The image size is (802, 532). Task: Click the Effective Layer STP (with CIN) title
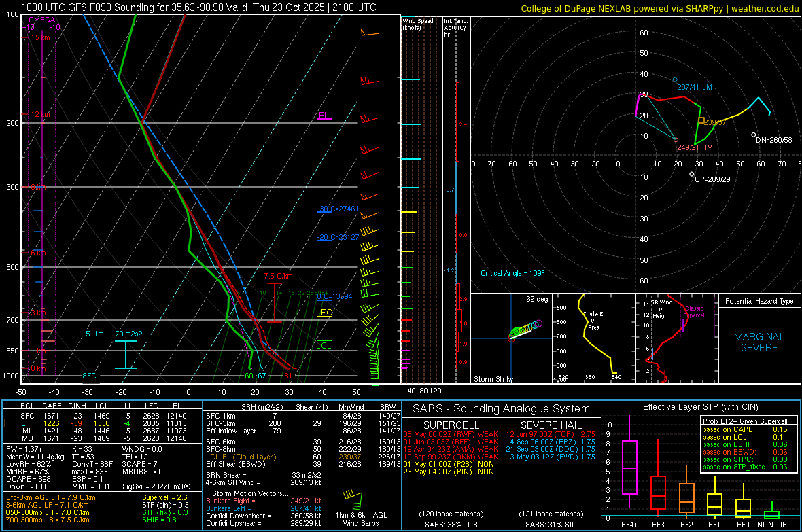[x=700, y=407]
